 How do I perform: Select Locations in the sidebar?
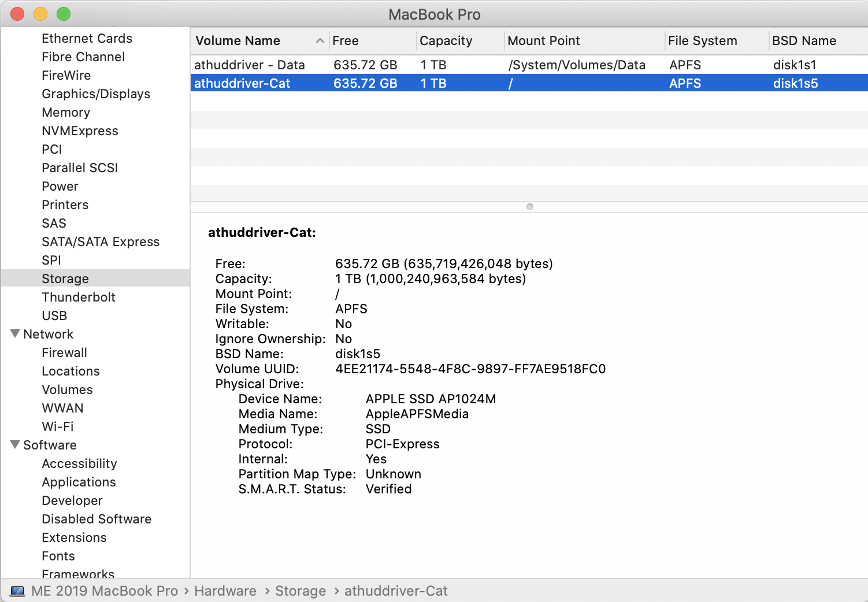tap(71, 371)
